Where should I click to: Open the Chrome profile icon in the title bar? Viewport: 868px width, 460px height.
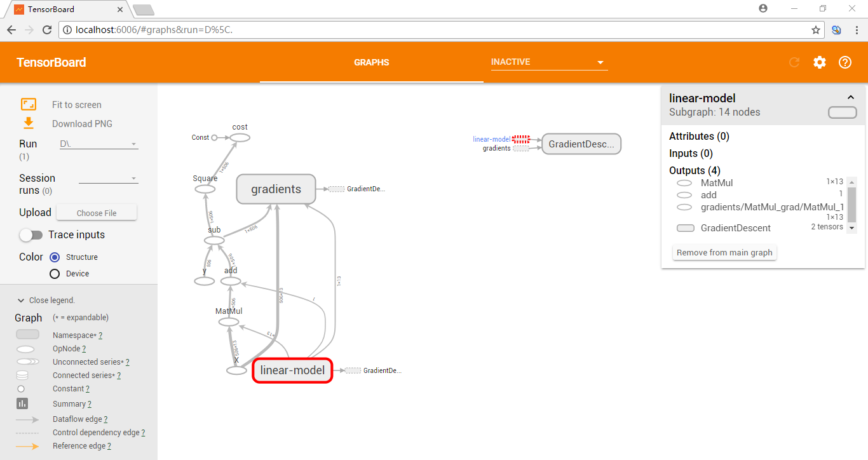tap(763, 9)
